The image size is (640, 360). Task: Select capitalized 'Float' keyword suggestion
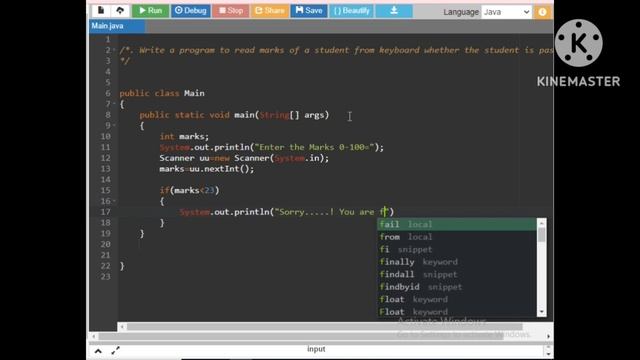coord(457,312)
